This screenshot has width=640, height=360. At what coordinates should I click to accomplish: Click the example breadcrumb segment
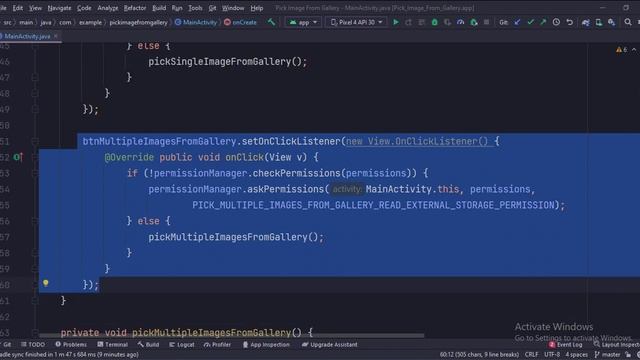click(x=90, y=22)
